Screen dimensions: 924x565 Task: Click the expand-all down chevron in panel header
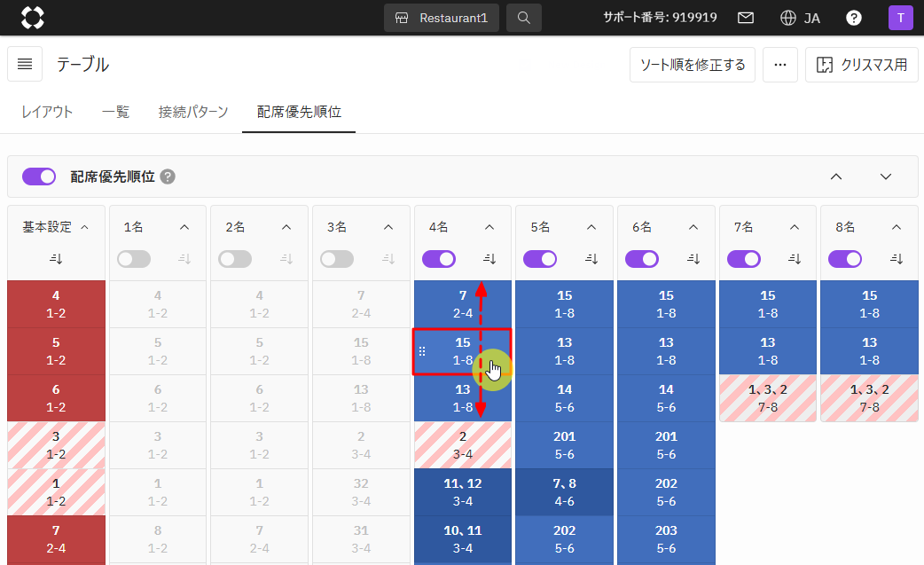(x=886, y=177)
